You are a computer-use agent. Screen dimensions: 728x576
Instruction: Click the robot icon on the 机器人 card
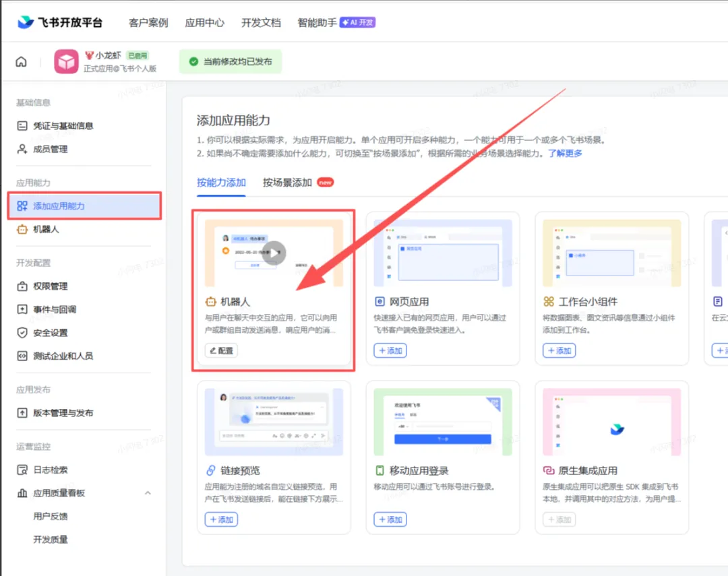(x=210, y=302)
